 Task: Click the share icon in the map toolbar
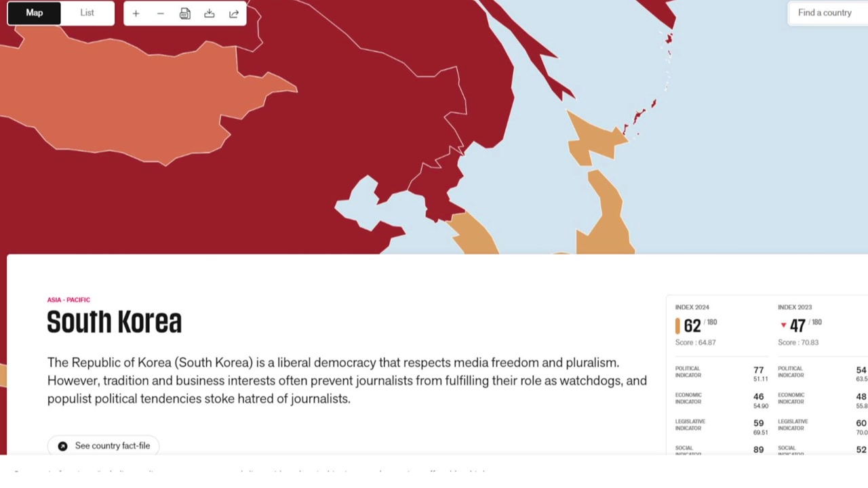[234, 14]
